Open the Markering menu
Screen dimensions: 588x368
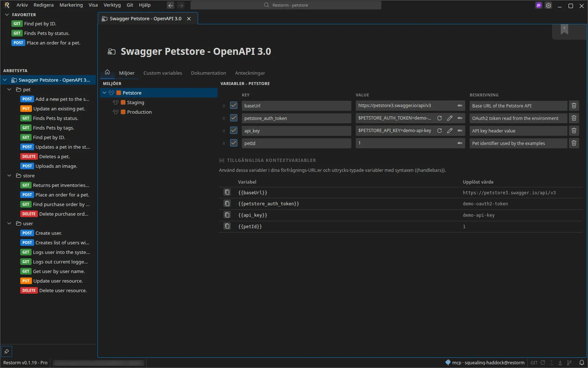point(71,5)
